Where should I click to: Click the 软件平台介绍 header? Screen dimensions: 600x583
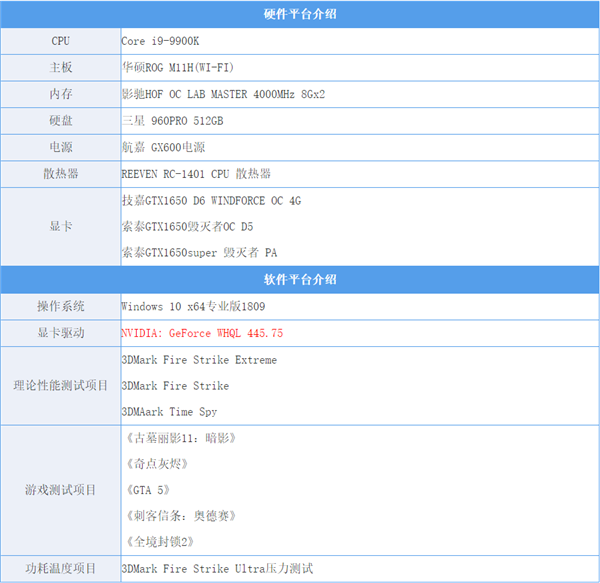(x=300, y=280)
